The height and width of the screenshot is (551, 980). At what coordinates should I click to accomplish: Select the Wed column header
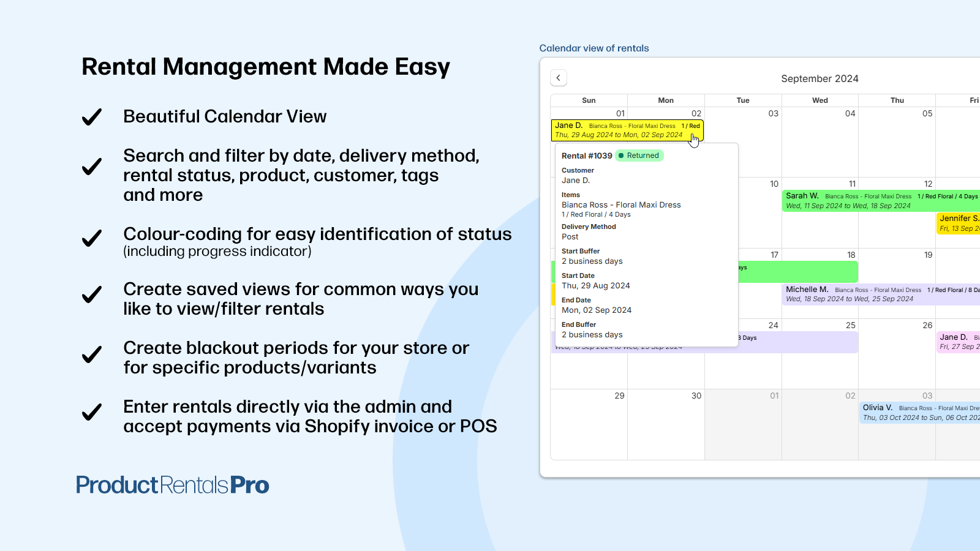[x=820, y=100]
